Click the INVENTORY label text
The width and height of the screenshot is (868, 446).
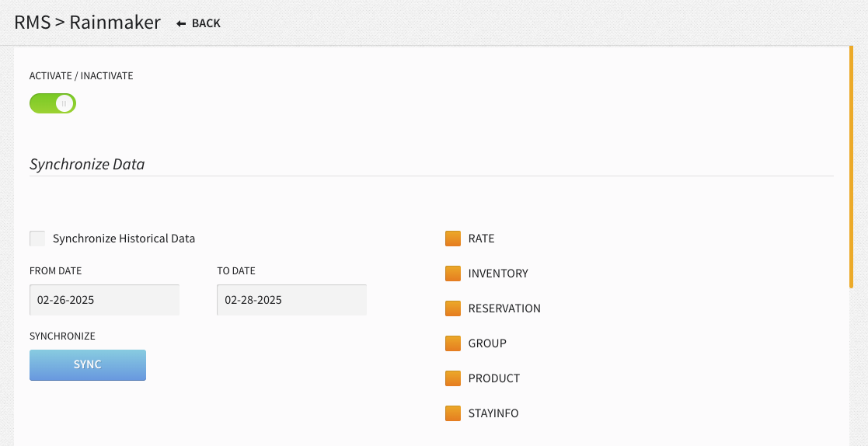tap(498, 274)
